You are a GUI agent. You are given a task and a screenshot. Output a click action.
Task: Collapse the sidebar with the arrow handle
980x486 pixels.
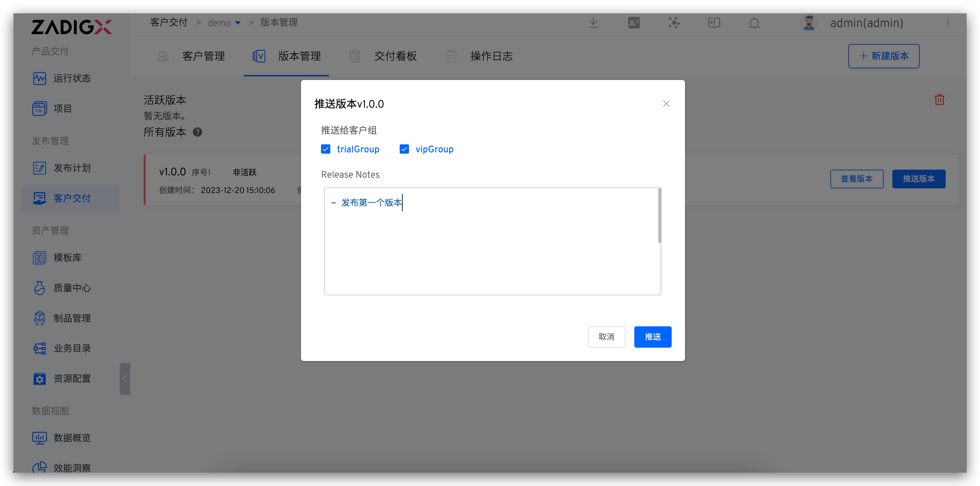click(125, 379)
